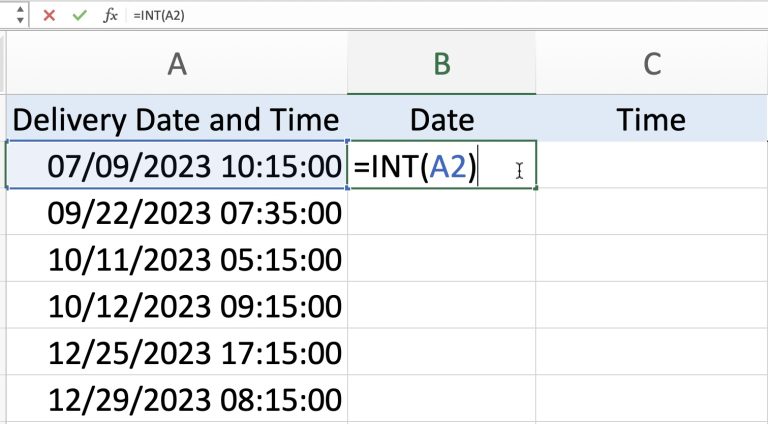Click the red cancel X in formula bar
Screen dimensions: 768x424
[47, 16]
